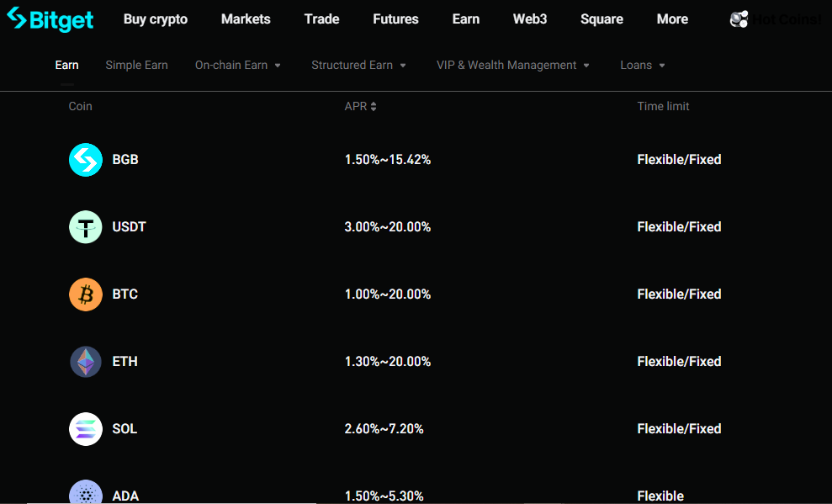Open the Web3 menu
This screenshot has height=504, width=832.
coord(529,19)
